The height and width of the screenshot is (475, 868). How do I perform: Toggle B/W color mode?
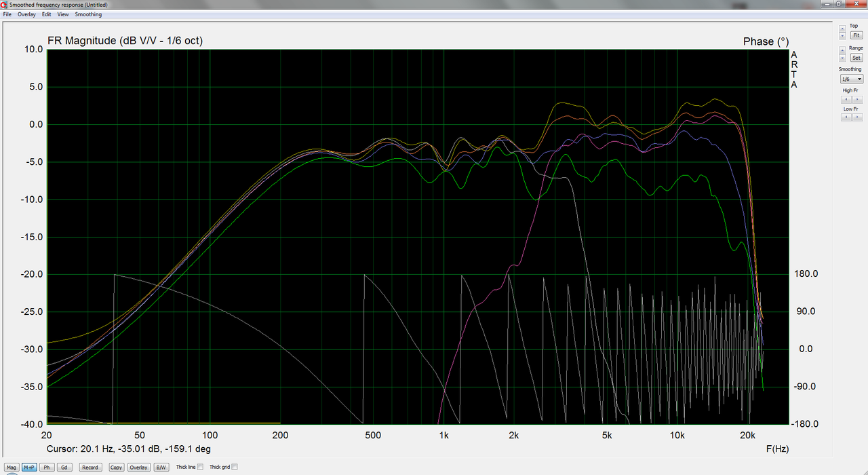click(x=161, y=467)
